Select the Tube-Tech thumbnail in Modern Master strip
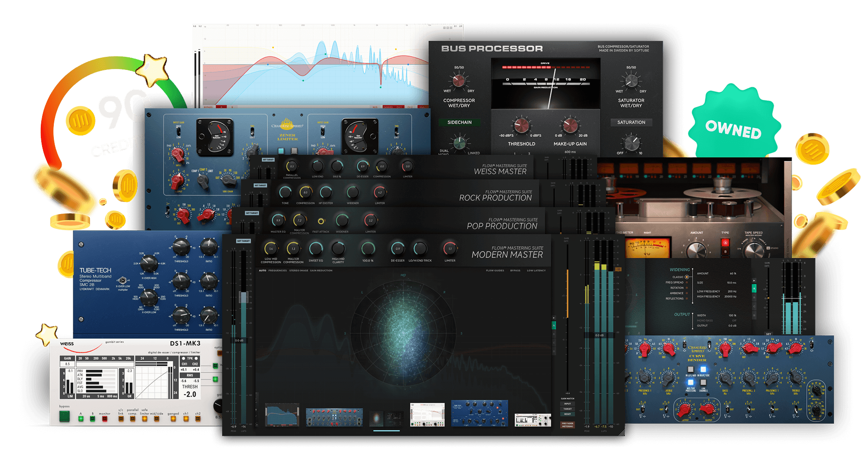 (x=480, y=413)
